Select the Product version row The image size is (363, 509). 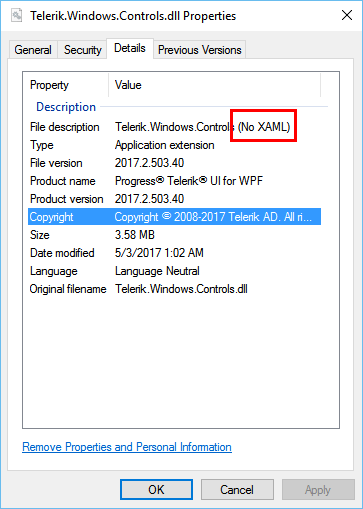point(174,199)
